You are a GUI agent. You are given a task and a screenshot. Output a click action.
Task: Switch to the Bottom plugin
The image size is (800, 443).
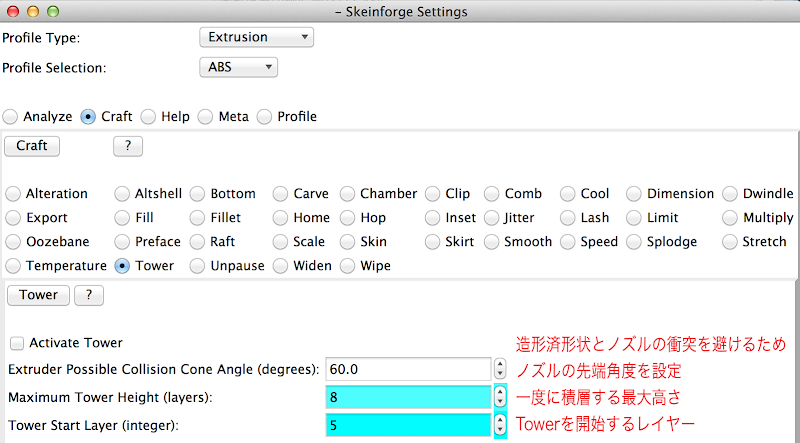click(197, 194)
